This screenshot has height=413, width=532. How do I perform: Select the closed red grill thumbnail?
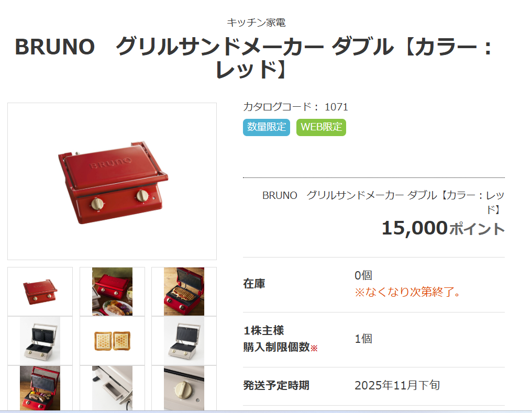[40, 292]
